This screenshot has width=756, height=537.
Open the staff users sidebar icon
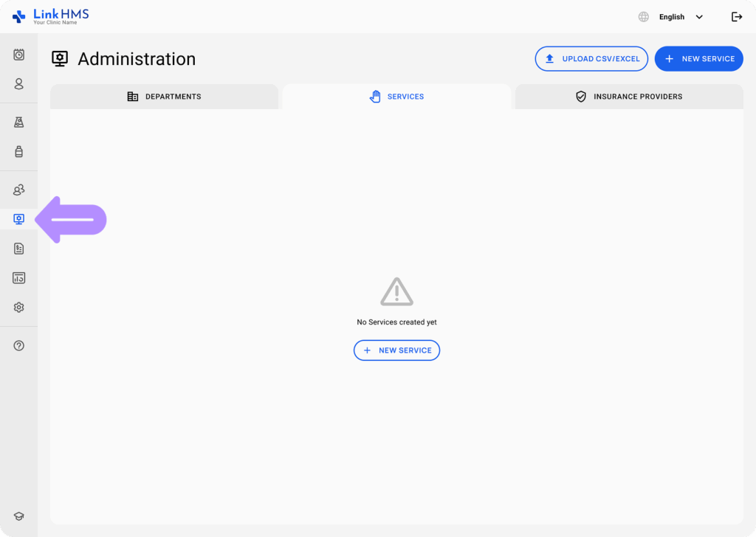point(18,190)
